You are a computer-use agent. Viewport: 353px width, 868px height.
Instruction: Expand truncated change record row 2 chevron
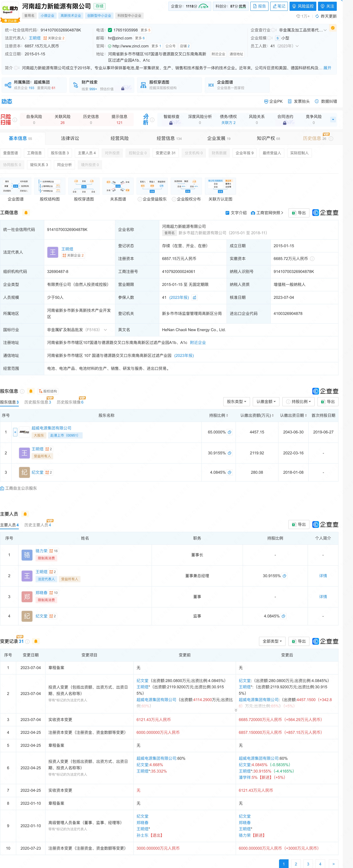(x=236, y=710)
